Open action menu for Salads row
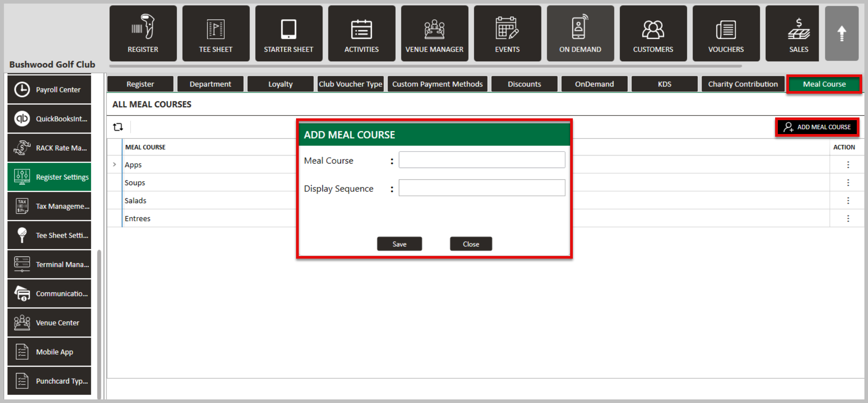Image resolution: width=868 pixels, height=403 pixels. pos(848,200)
